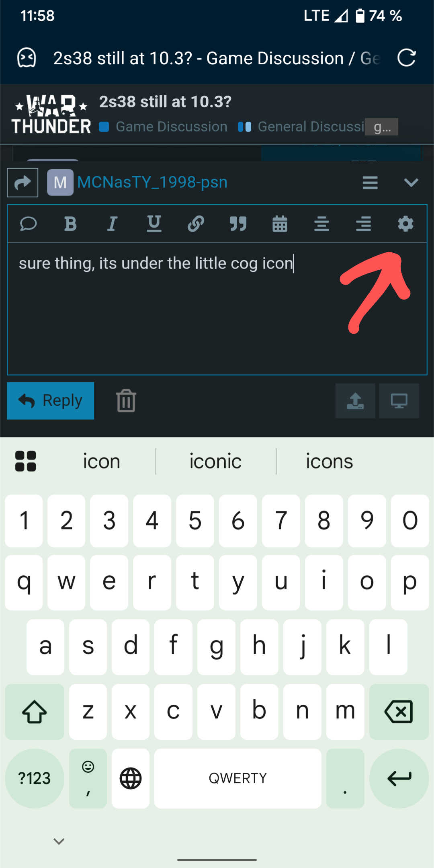Viewport: 434px width, 868px height.
Task: Discard draft using trash can icon
Action: (126, 401)
